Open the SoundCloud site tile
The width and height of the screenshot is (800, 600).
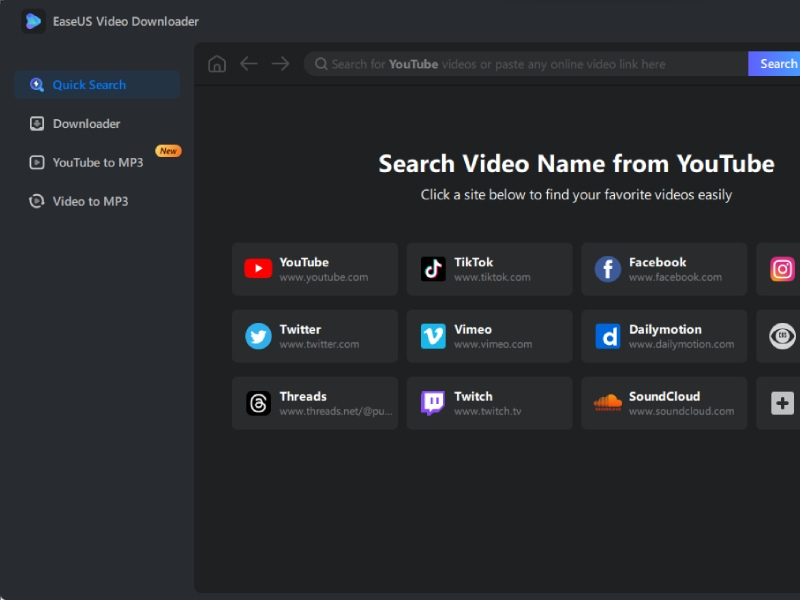click(663, 403)
